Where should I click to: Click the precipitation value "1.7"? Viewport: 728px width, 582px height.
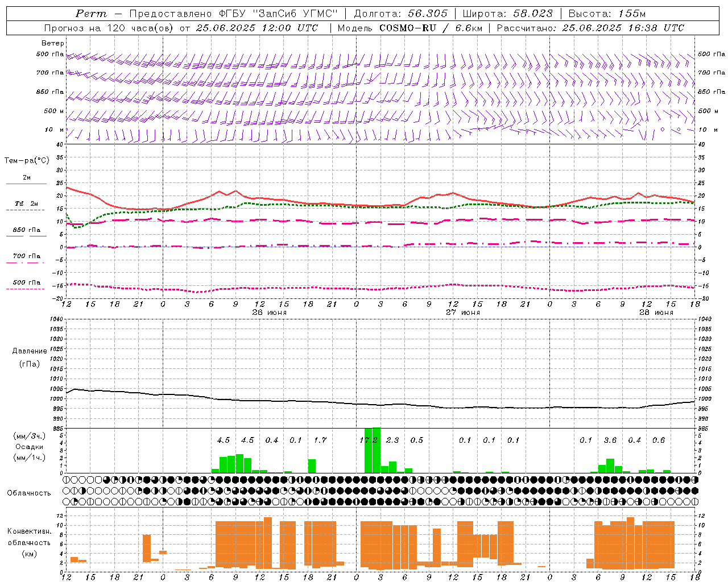click(x=320, y=440)
